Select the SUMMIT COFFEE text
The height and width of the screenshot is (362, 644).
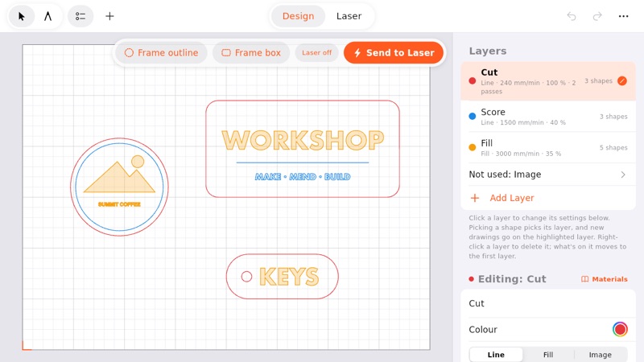pyautogui.click(x=119, y=204)
